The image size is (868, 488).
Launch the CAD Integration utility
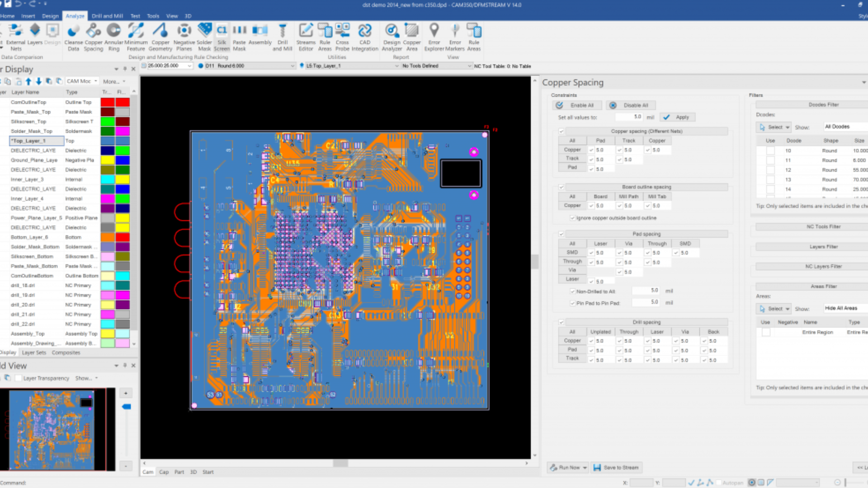point(365,36)
